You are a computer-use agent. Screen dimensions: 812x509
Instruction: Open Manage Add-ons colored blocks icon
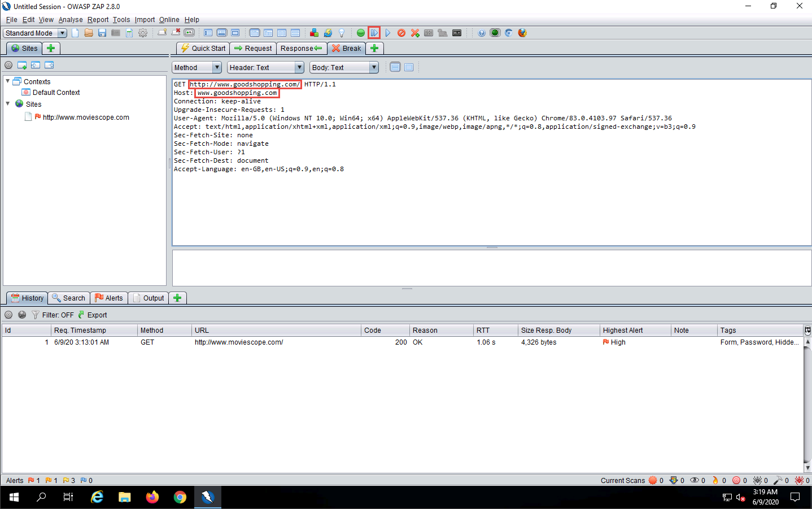point(314,33)
